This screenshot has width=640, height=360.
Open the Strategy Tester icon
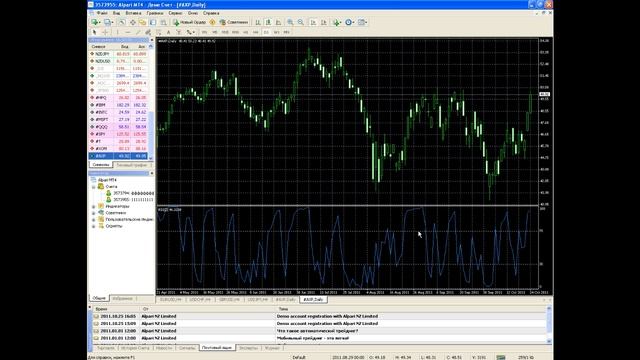[163, 22]
